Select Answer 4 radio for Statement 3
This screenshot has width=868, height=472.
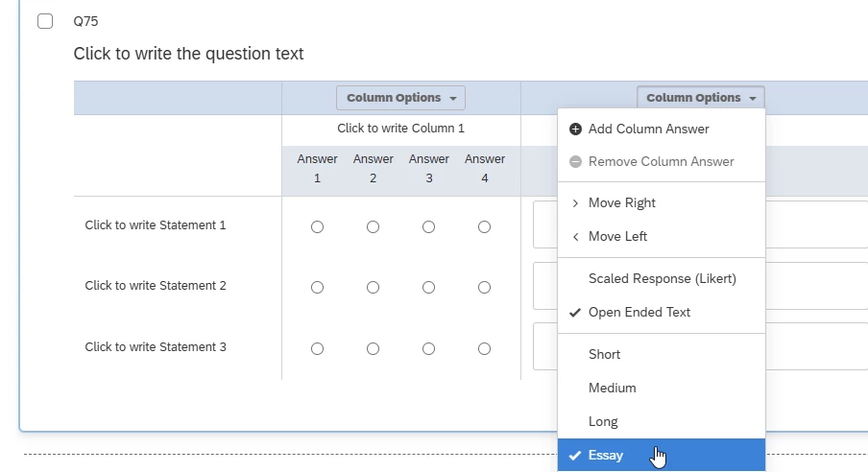pyautogui.click(x=484, y=348)
